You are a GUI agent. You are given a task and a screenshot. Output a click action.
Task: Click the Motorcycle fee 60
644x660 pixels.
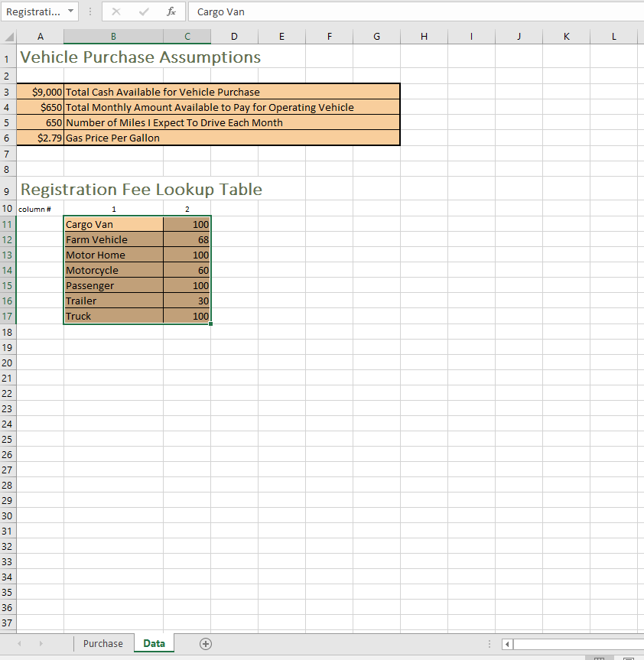pyautogui.click(x=187, y=270)
